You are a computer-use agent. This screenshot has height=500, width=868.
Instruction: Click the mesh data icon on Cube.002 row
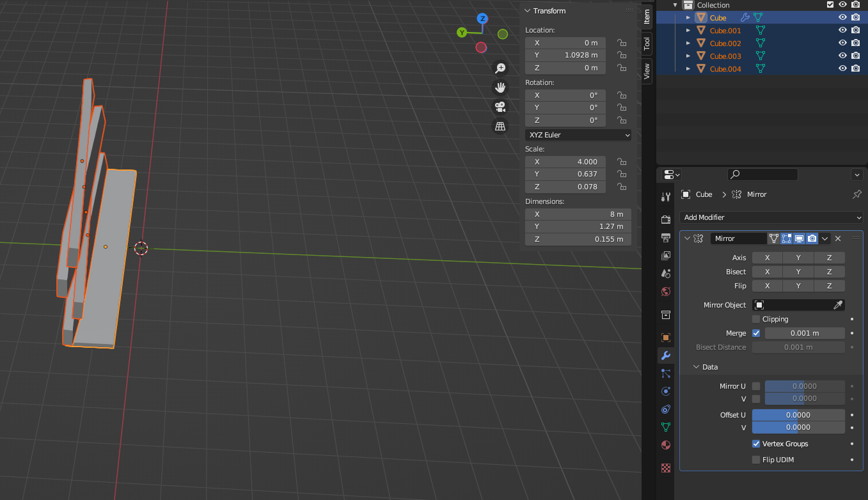coord(760,43)
